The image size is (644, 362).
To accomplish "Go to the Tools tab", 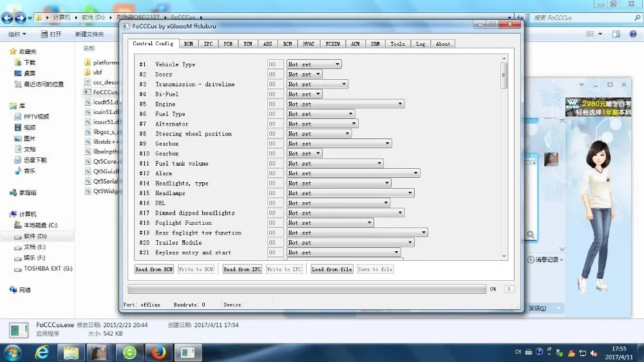I will coord(397,44).
